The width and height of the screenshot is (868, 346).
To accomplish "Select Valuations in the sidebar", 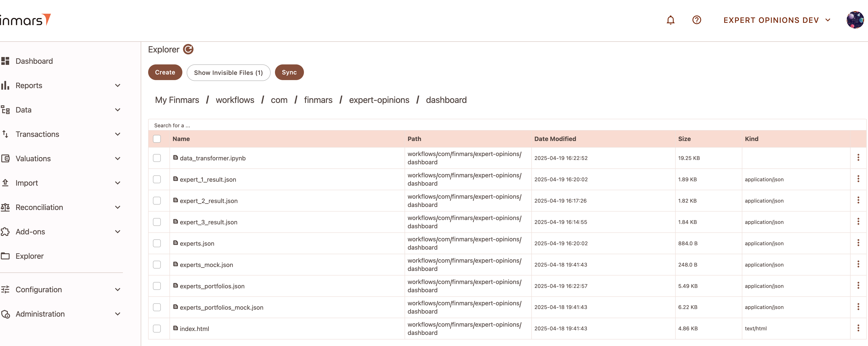I will pyautogui.click(x=33, y=158).
